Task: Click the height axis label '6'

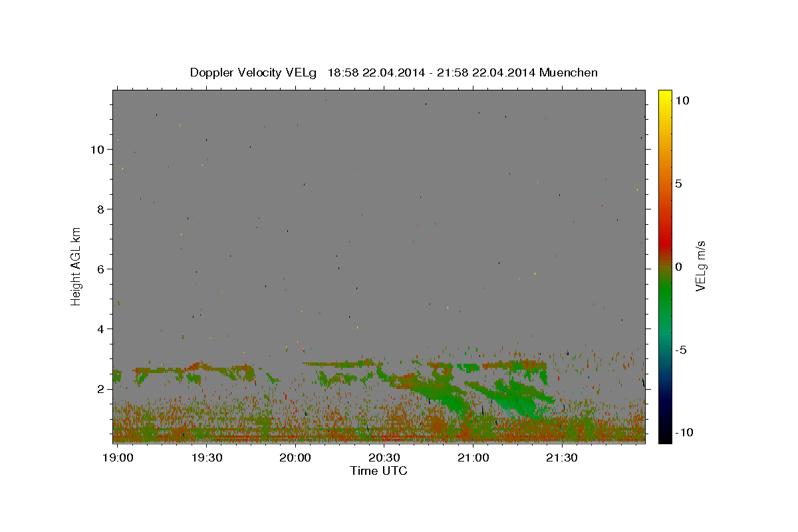Action: pos(100,269)
